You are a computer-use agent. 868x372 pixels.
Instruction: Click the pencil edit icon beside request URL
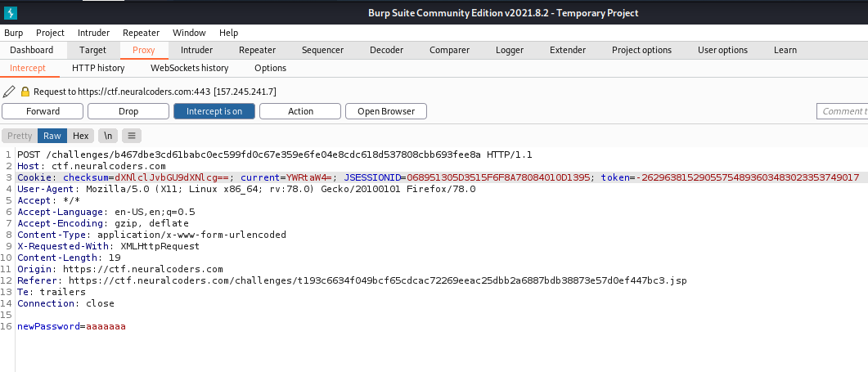[9, 92]
